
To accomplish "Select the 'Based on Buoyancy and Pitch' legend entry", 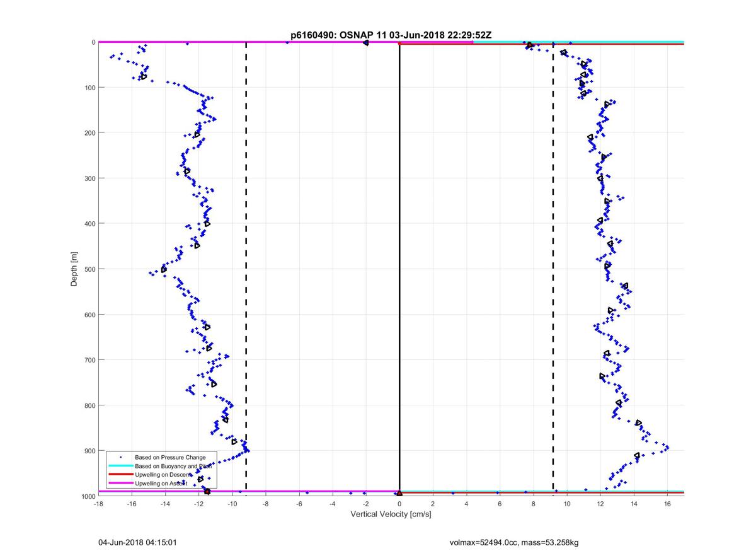I will click(x=173, y=465).
